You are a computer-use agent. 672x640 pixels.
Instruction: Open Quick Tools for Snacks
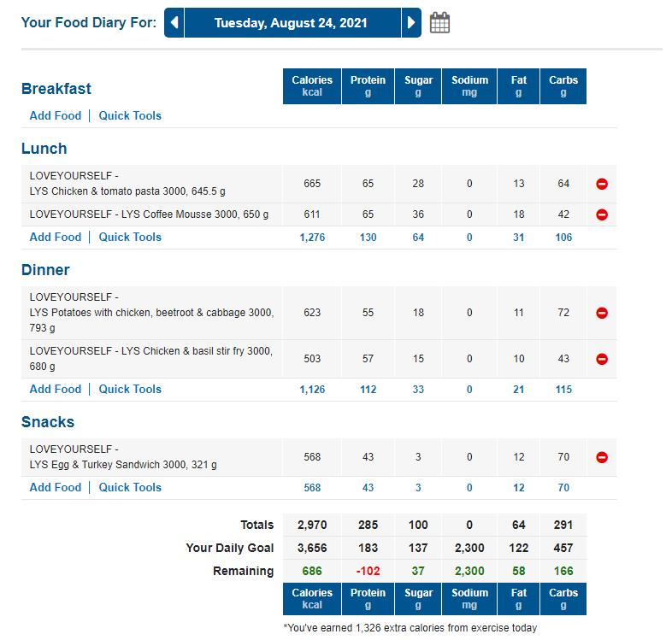[x=130, y=487]
